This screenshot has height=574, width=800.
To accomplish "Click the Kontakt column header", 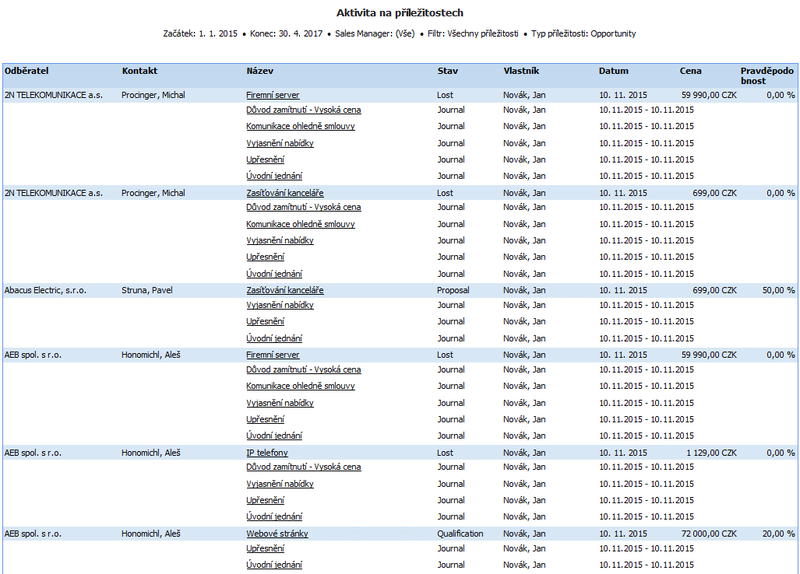I will click(x=139, y=71).
